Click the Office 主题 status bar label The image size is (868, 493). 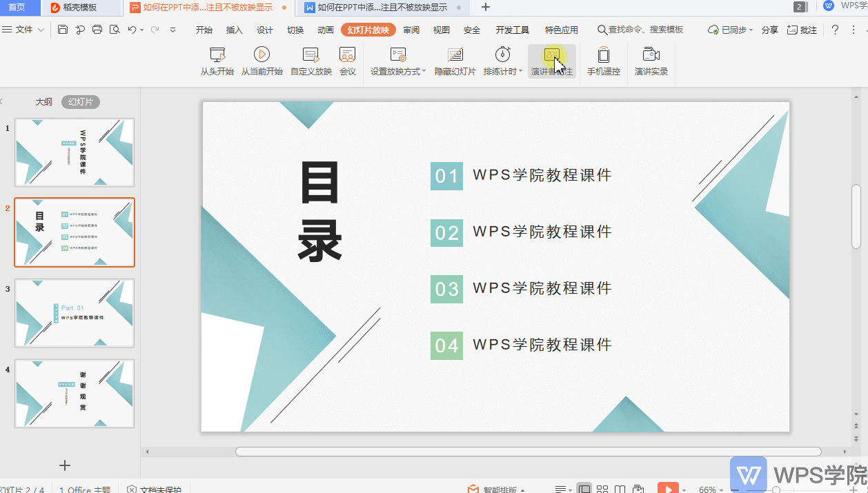85,490
